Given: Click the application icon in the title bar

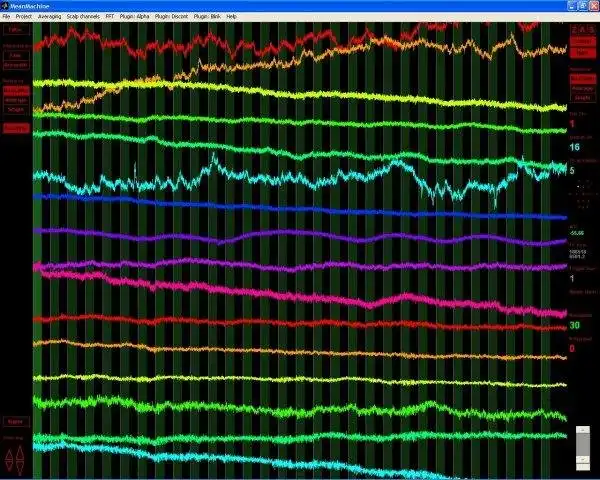Looking at the screenshot, I should tap(5, 6).
